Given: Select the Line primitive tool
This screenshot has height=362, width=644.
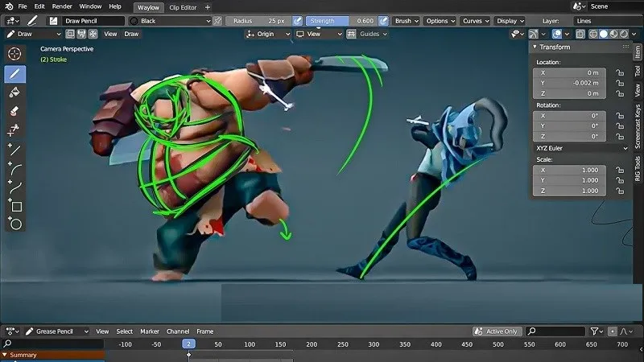Looking at the screenshot, I should pos(14,150).
